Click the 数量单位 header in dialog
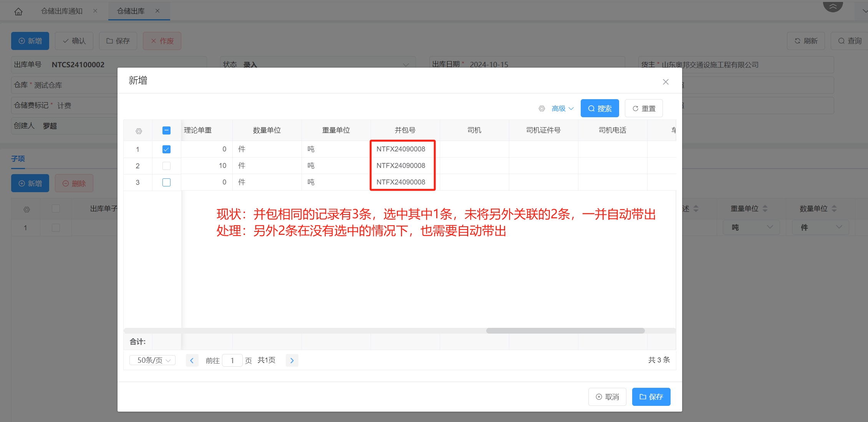The image size is (868, 422). tap(267, 130)
